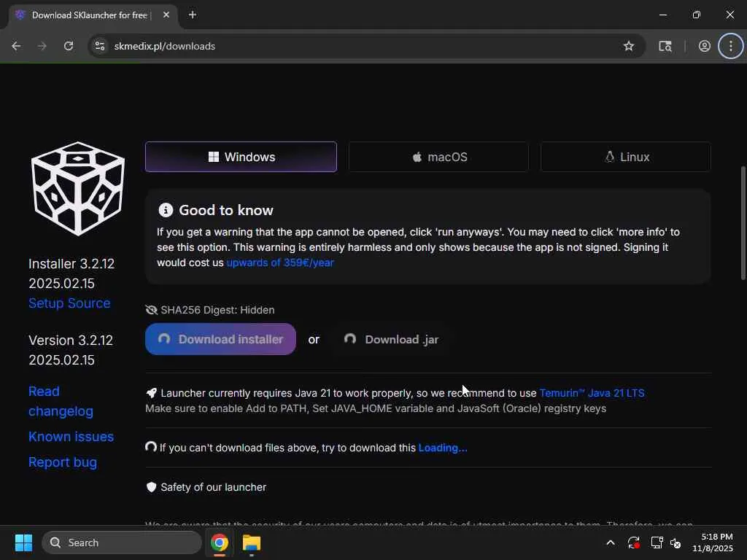The image size is (747, 560).
Task: Click the browser forward arrow
Action: coord(42,46)
